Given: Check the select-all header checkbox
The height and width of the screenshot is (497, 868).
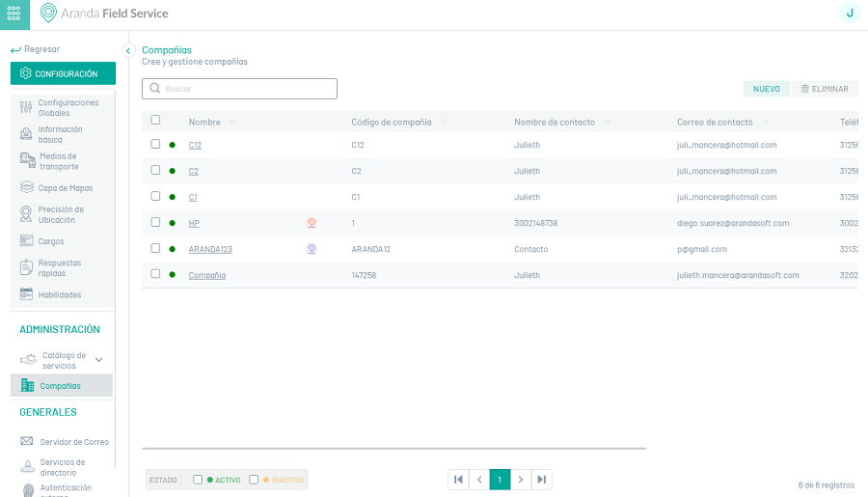Looking at the screenshot, I should 155,121.
